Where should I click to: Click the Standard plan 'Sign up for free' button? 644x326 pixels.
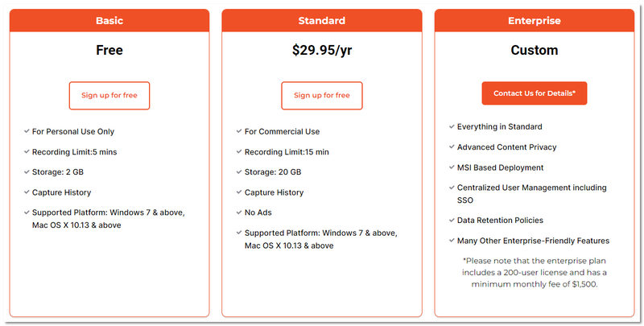(x=321, y=95)
